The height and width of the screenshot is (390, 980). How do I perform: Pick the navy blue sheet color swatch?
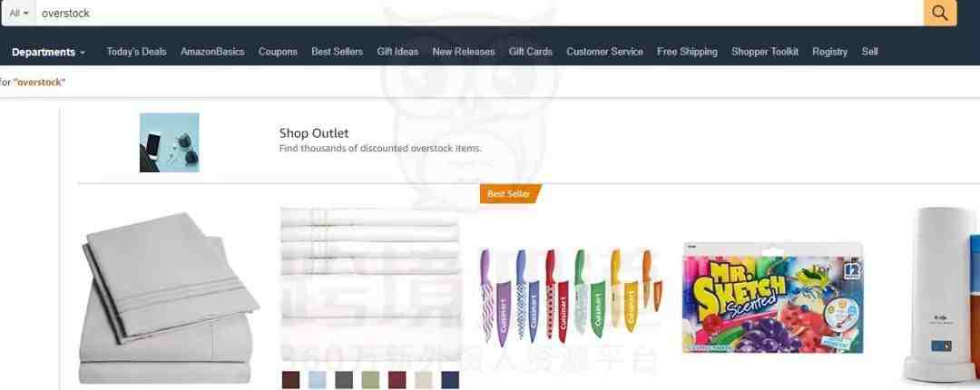point(450,380)
